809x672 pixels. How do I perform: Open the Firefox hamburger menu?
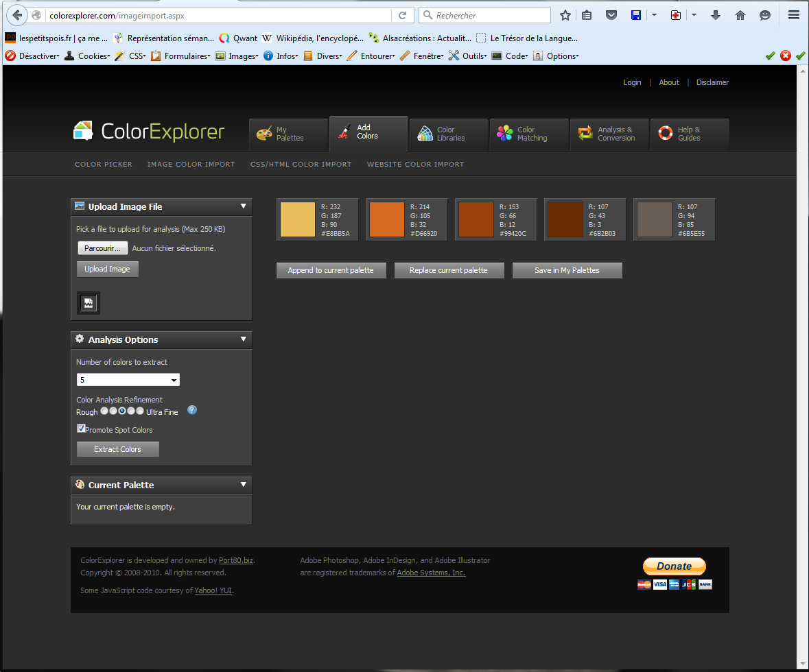click(x=794, y=15)
